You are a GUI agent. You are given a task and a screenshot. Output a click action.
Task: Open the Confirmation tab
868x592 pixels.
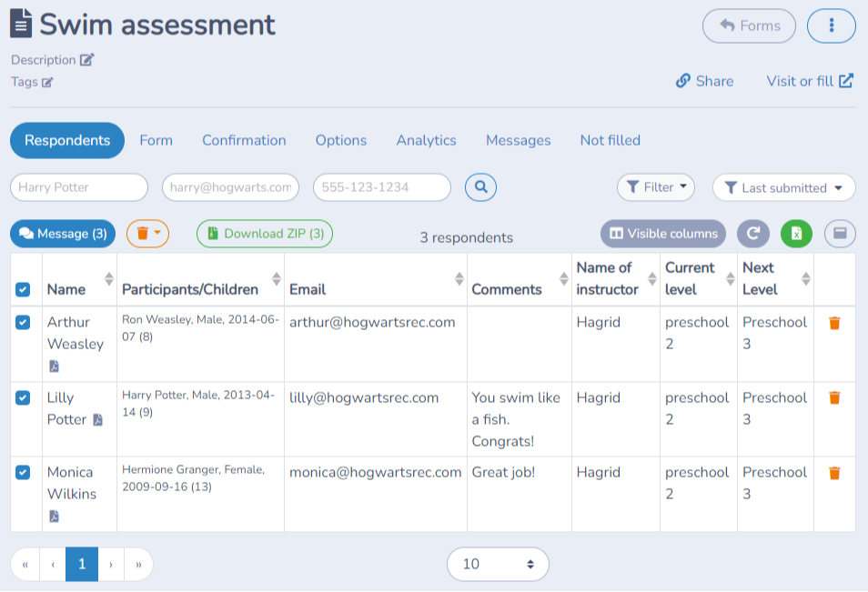tap(244, 140)
